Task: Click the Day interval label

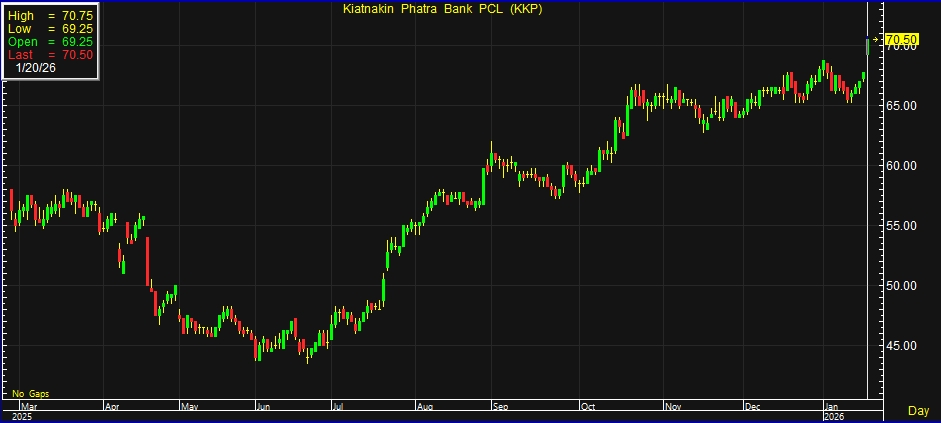Action: click(x=918, y=411)
